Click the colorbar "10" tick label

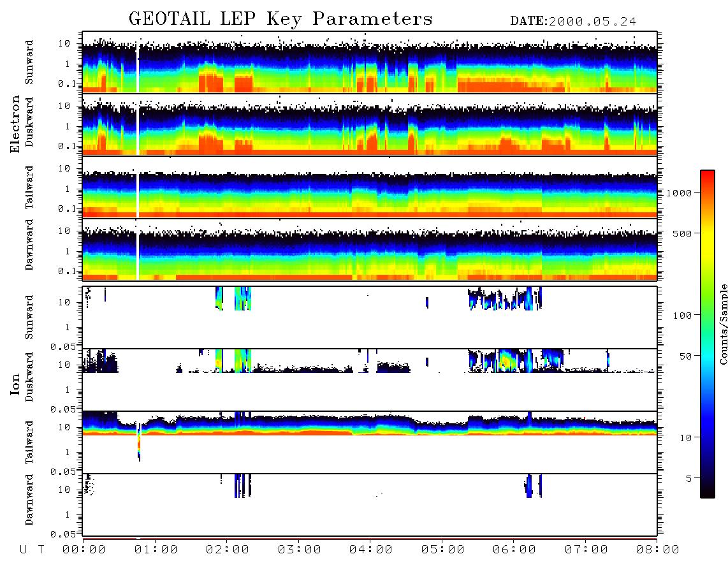pos(685,438)
